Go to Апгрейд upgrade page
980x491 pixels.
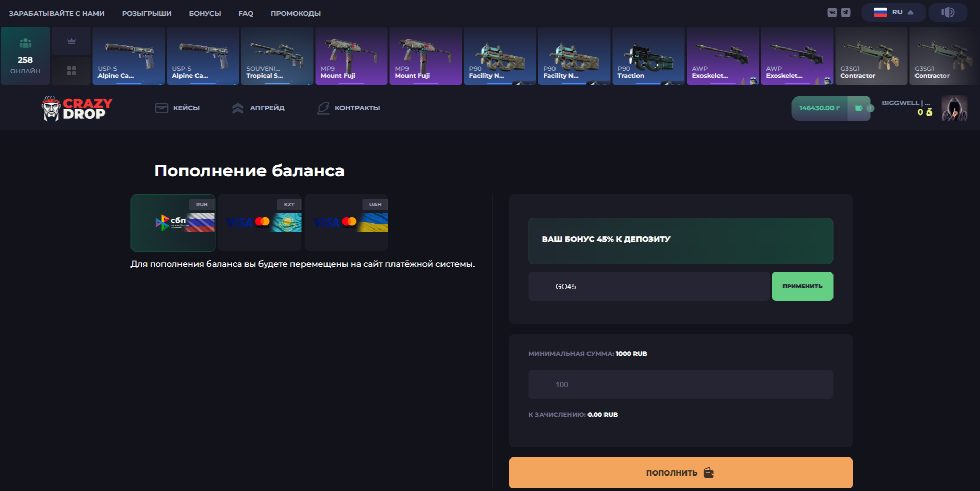(258, 108)
